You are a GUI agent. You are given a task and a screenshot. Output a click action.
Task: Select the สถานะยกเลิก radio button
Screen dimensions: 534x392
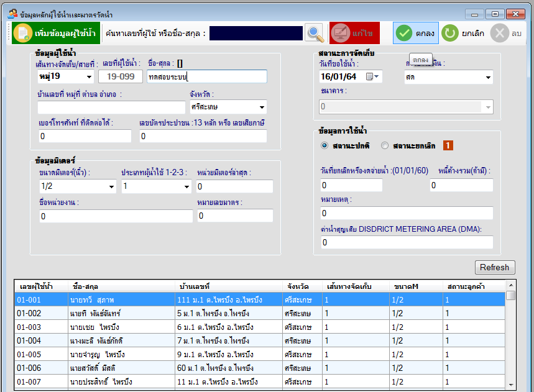tap(385, 145)
